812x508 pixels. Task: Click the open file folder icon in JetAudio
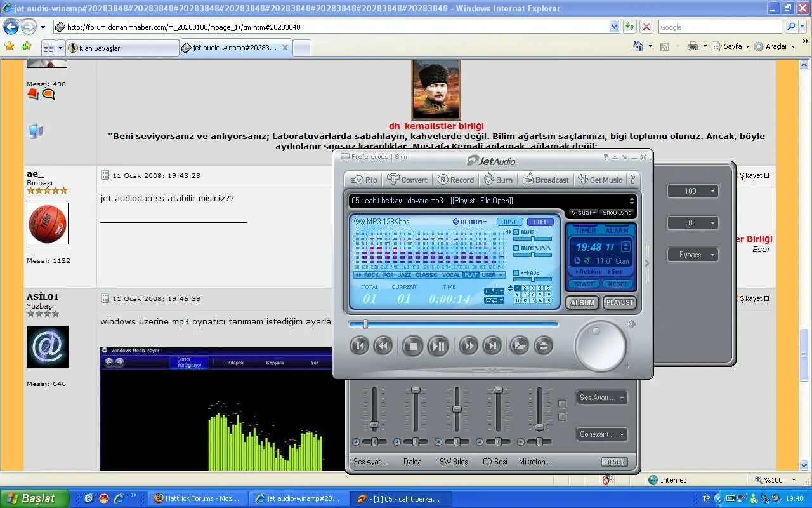coord(520,345)
